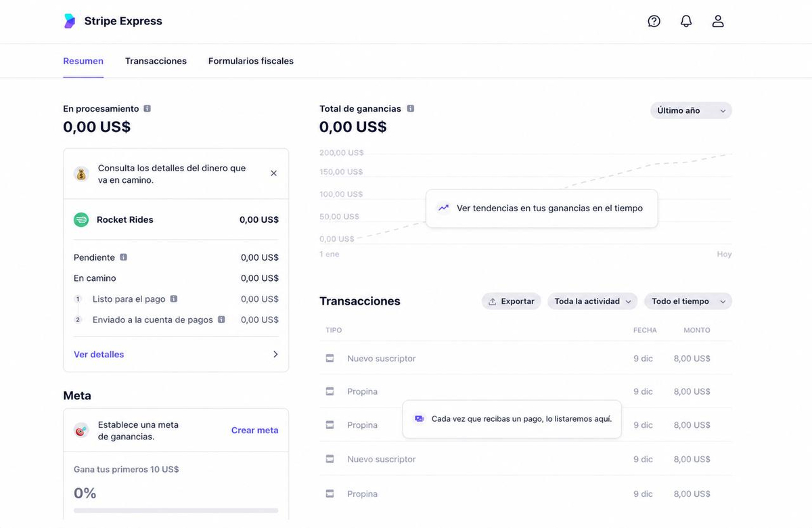Open the user account profile icon
This screenshot has width=812, height=528.
click(718, 21)
